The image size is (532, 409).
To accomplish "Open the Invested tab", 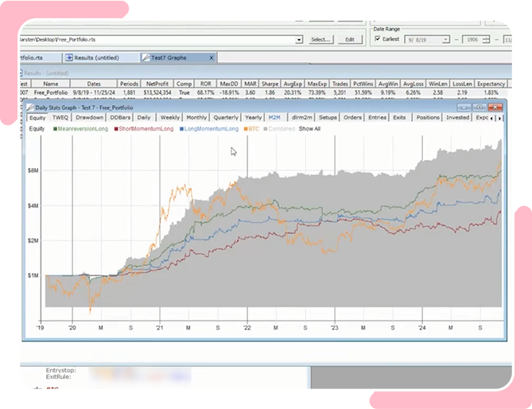I will point(458,118).
